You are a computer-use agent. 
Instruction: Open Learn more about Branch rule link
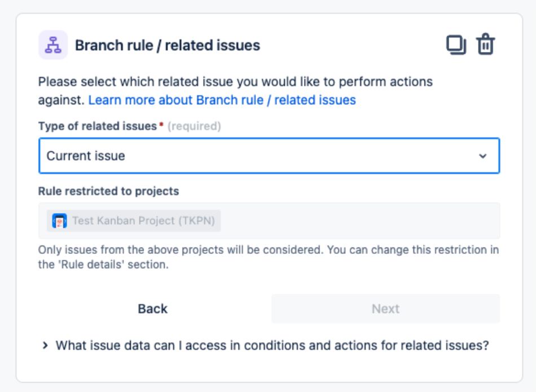tap(222, 100)
